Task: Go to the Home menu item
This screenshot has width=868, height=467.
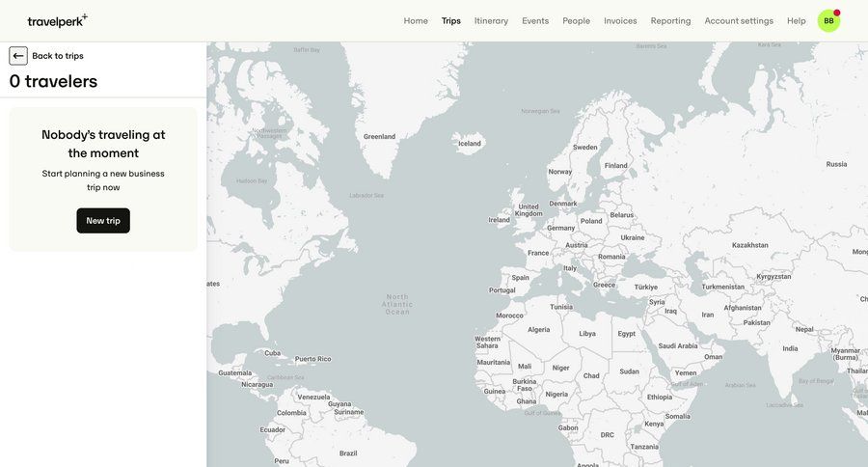Action: click(416, 20)
